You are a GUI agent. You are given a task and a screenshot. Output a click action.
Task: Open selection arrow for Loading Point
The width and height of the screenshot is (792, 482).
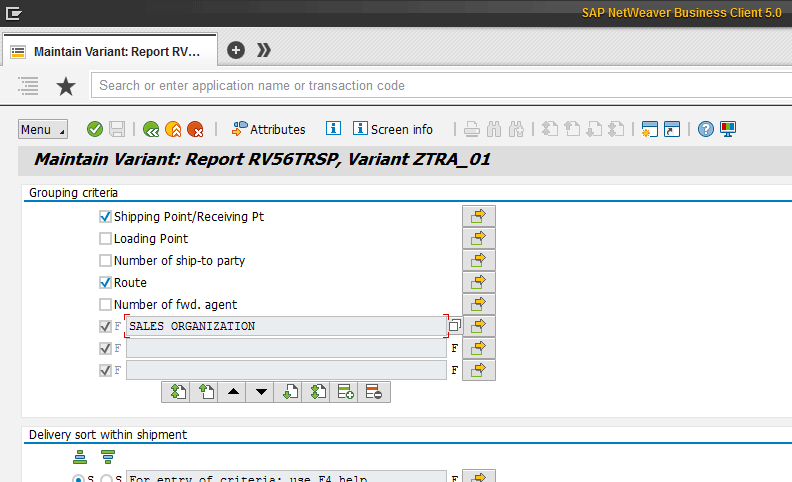478,238
